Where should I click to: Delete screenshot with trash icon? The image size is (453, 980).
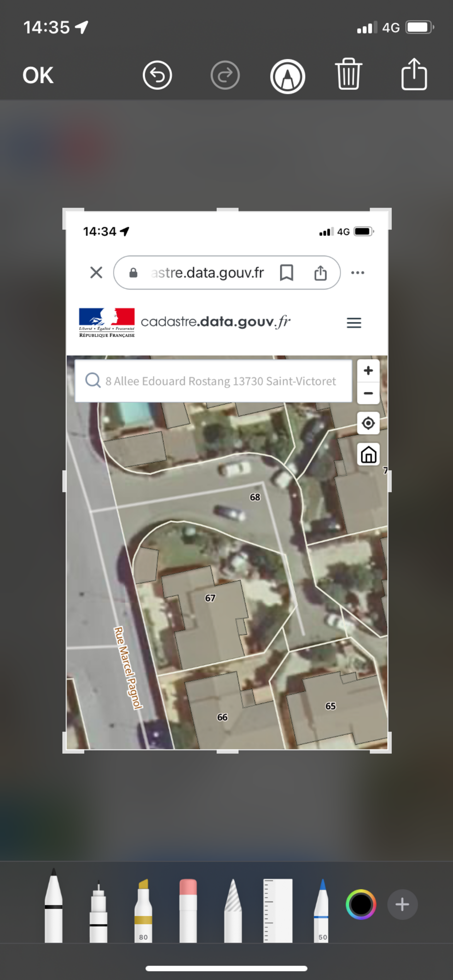(348, 74)
